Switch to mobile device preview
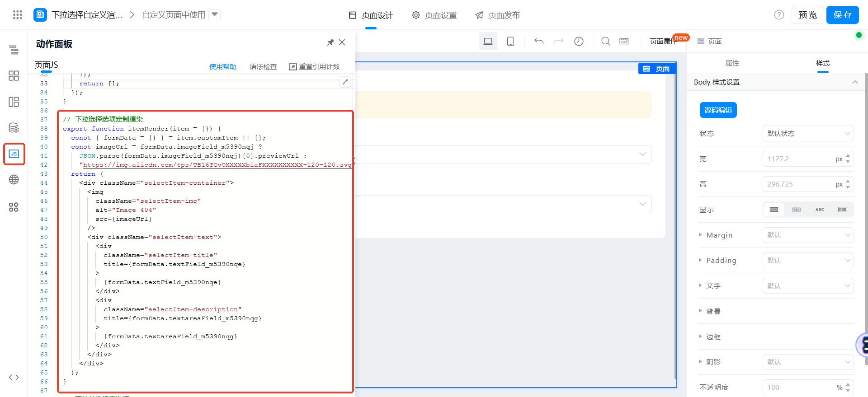Viewport: 868px width, 397px height. coord(510,42)
